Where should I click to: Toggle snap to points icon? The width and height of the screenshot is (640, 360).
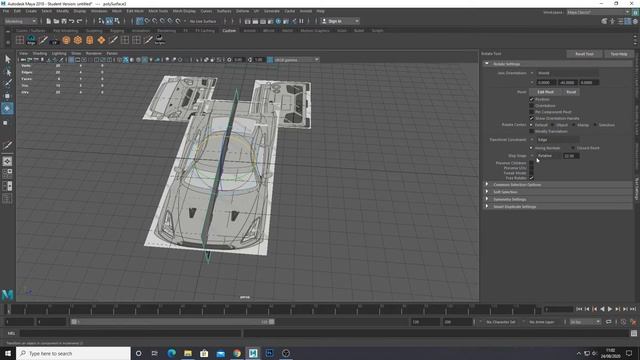pyautogui.click(x=155, y=21)
